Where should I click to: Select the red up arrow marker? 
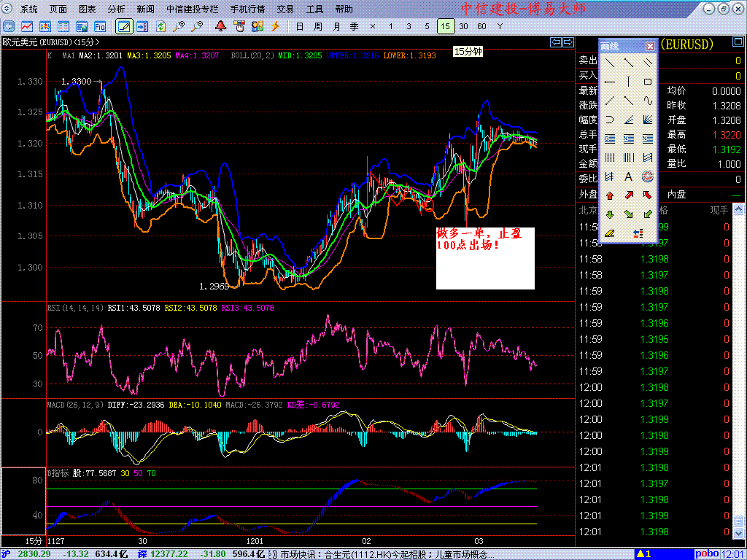coord(610,195)
